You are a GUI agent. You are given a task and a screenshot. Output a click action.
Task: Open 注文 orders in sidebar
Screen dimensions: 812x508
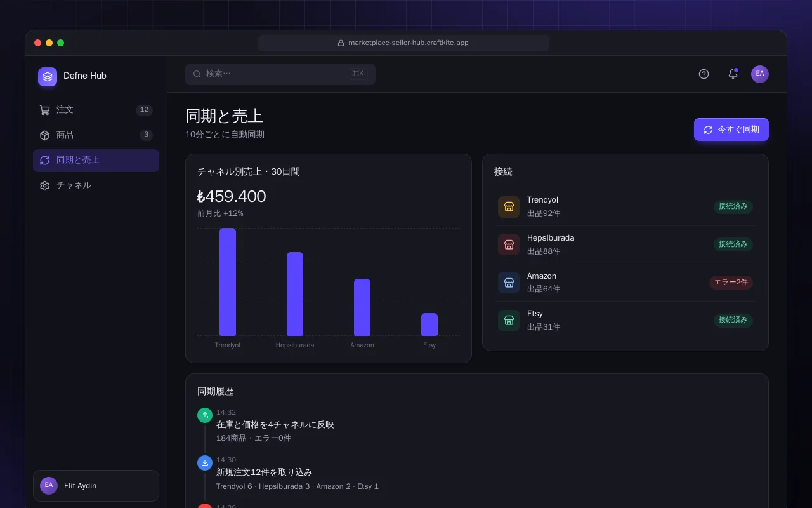point(96,110)
